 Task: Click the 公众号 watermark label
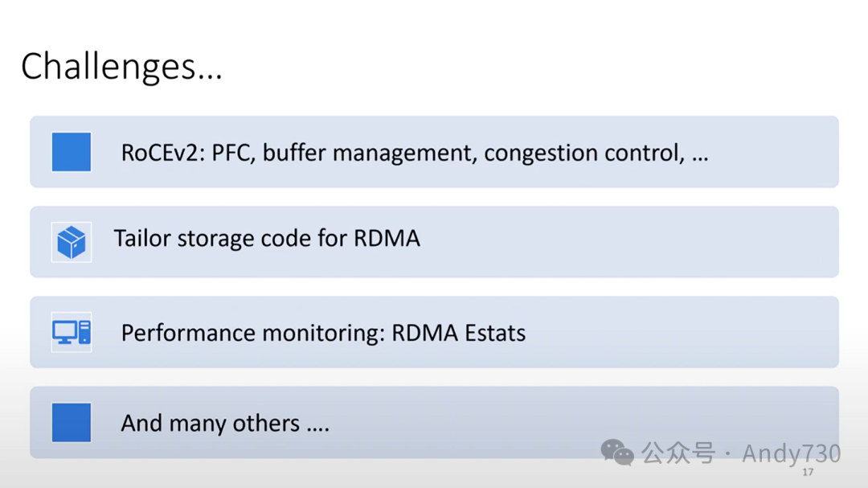click(x=678, y=453)
